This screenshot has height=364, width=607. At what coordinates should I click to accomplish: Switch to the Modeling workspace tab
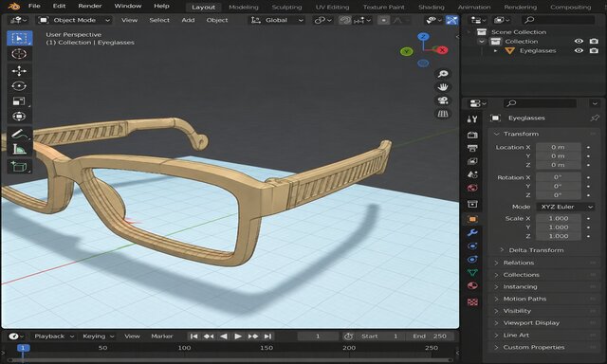point(244,7)
